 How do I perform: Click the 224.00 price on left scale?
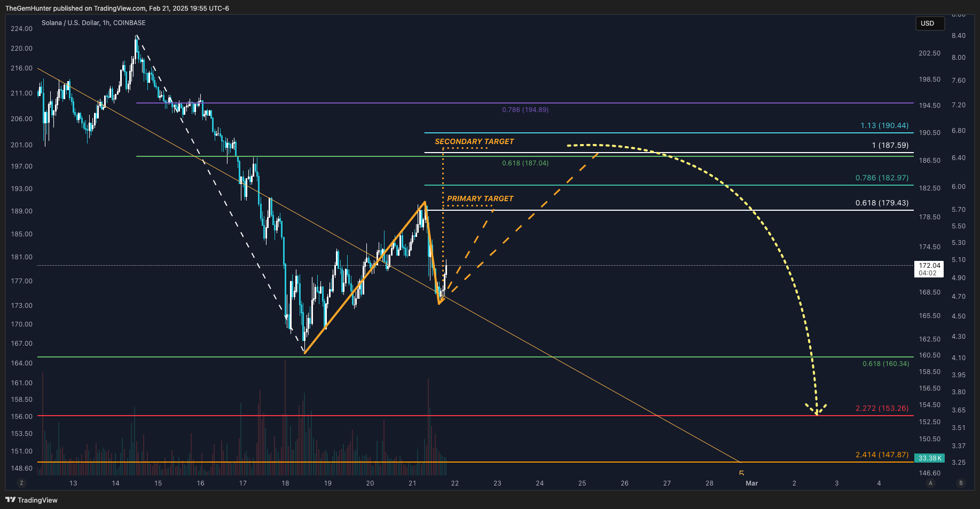point(21,29)
